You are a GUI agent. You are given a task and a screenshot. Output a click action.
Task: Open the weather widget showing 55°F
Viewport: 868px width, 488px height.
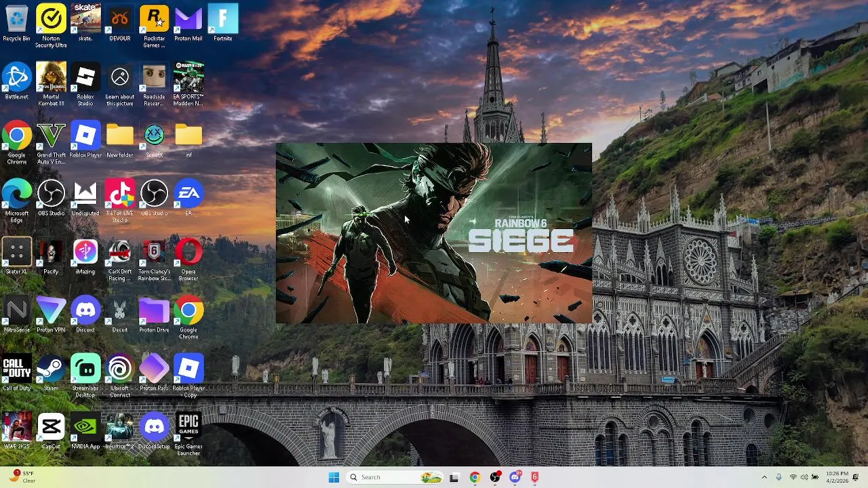coord(22,477)
